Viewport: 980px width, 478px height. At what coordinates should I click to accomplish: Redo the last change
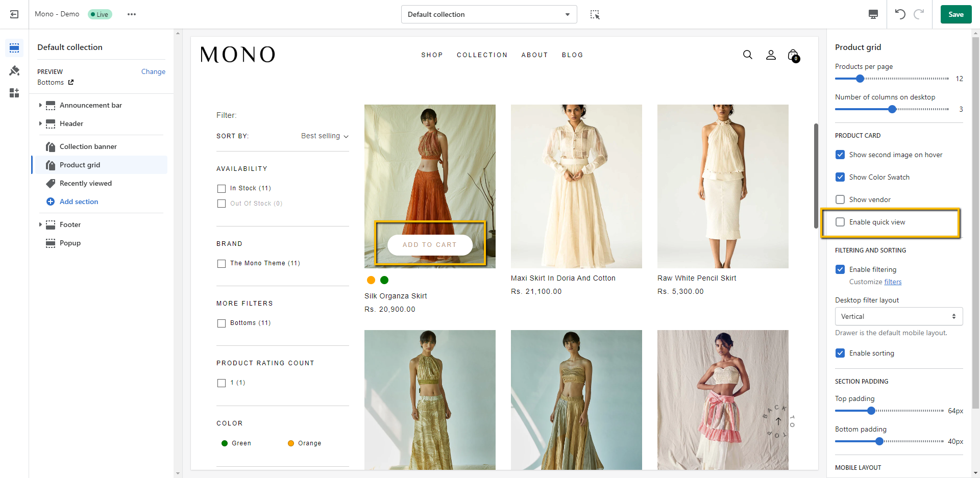919,14
